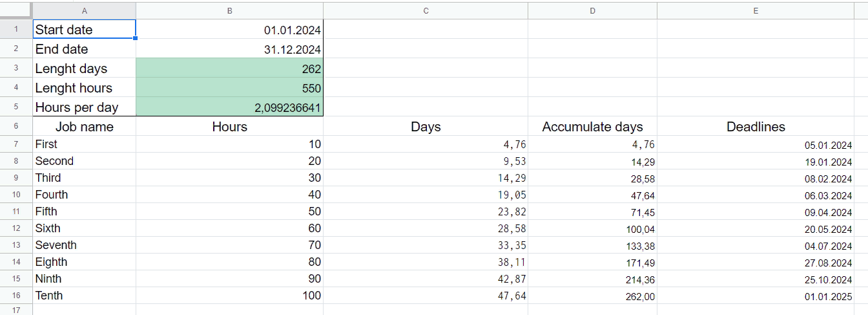Select the green cell showing 262
This screenshot has height=315, width=868.
click(x=229, y=69)
